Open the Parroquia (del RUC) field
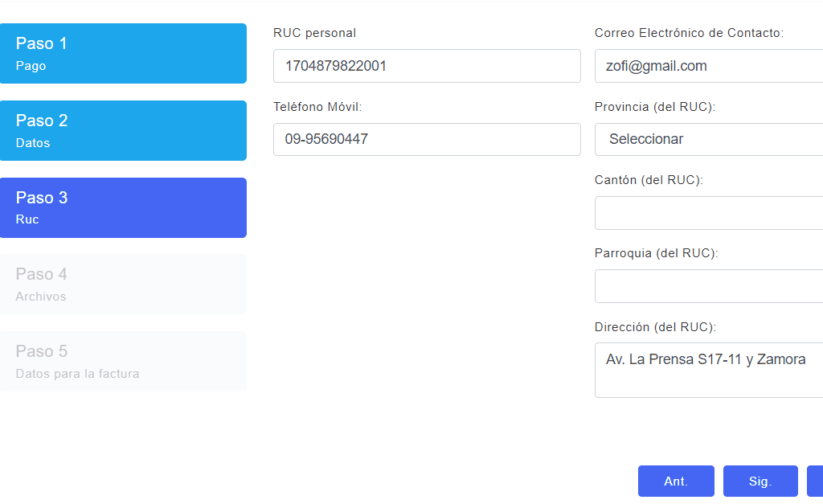Screen dimensions: 823x504 click(x=709, y=286)
